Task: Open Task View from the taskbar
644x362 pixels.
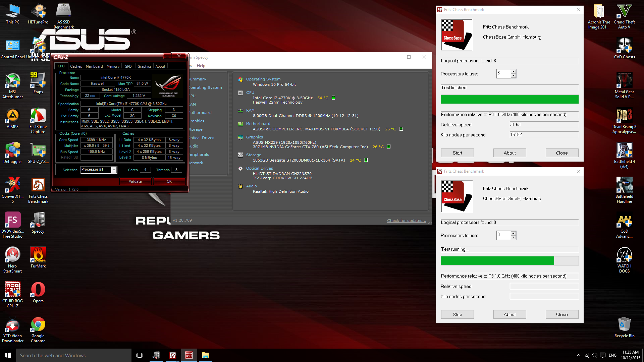Action: 140,355
